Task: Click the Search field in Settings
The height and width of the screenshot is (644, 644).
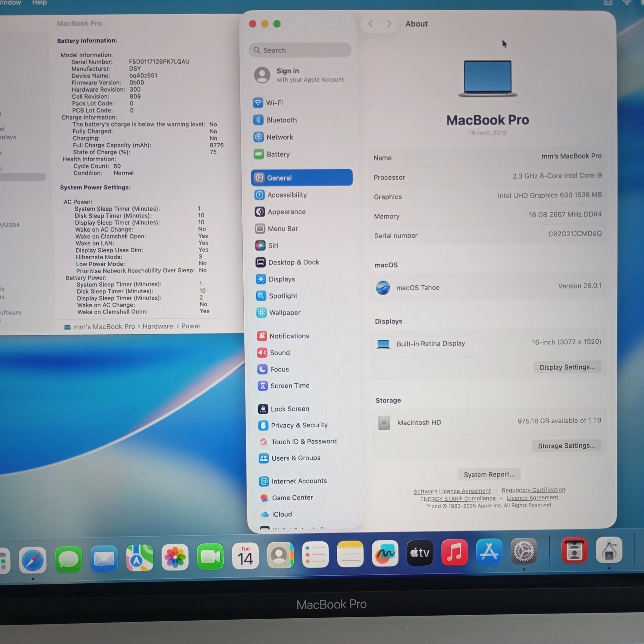Action: [300, 50]
